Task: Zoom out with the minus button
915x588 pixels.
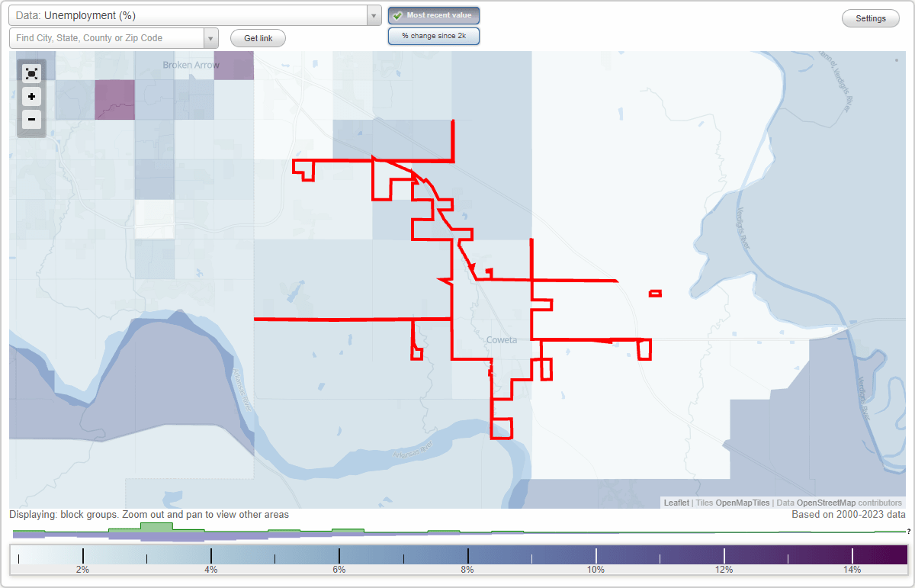Action: 31,120
